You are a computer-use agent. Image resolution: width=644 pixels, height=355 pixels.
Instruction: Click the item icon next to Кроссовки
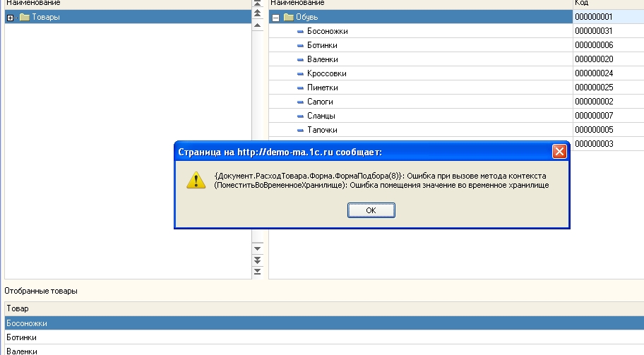300,74
